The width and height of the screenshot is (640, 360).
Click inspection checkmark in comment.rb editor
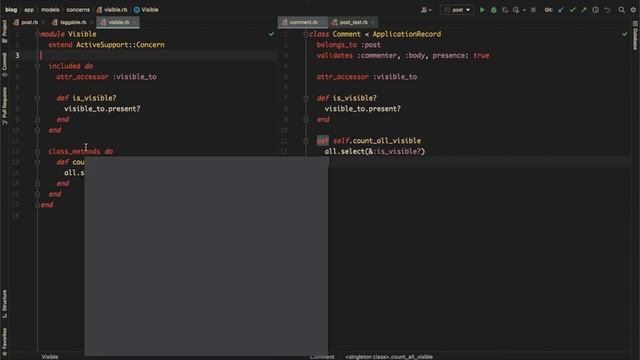[x=624, y=34]
